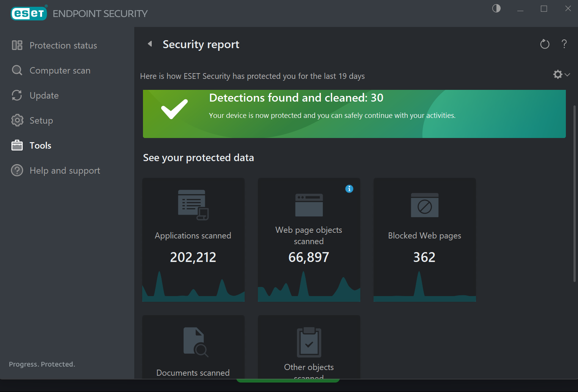This screenshot has width=578, height=392.
Task: Click the ESET logo
Action: click(x=29, y=14)
